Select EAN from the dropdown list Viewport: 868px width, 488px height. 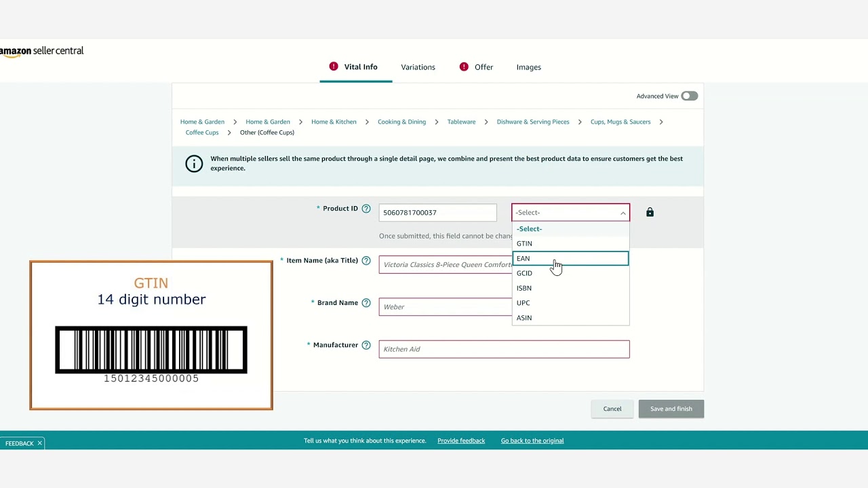pyautogui.click(x=570, y=258)
